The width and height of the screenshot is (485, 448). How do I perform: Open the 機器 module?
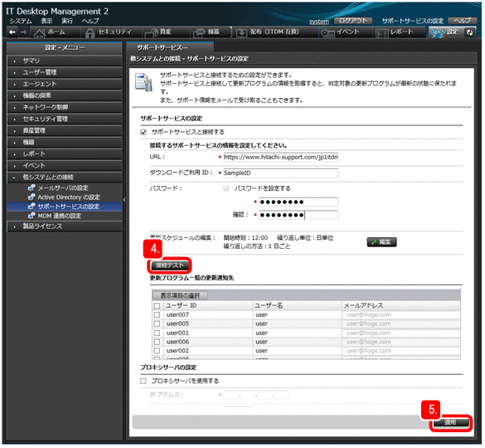[x=210, y=32]
